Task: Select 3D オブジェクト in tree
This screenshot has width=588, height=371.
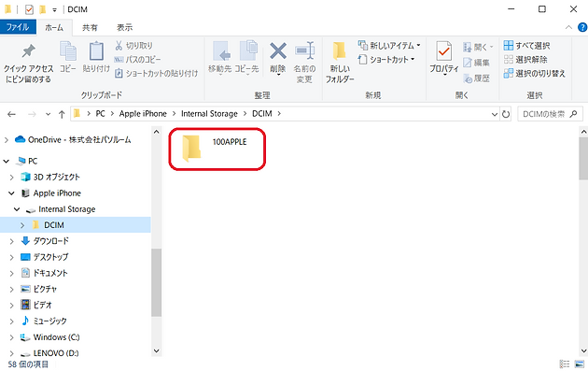Action: (x=50, y=177)
